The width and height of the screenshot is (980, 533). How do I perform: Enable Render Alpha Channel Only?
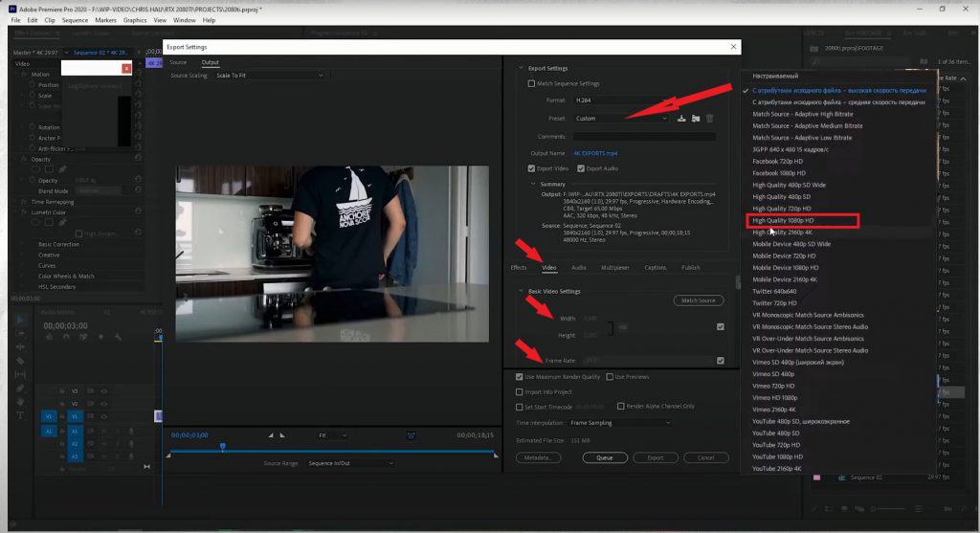click(x=620, y=406)
